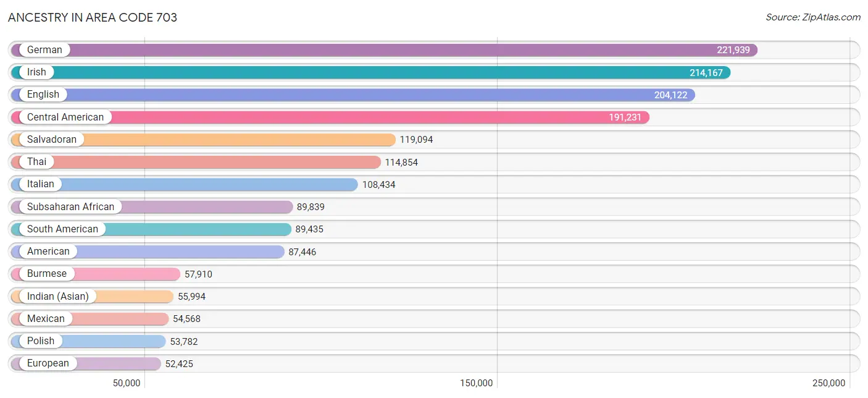Click the chart title Ancestry in Area Code 703
Screen dimensions: 868x398
coord(93,17)
